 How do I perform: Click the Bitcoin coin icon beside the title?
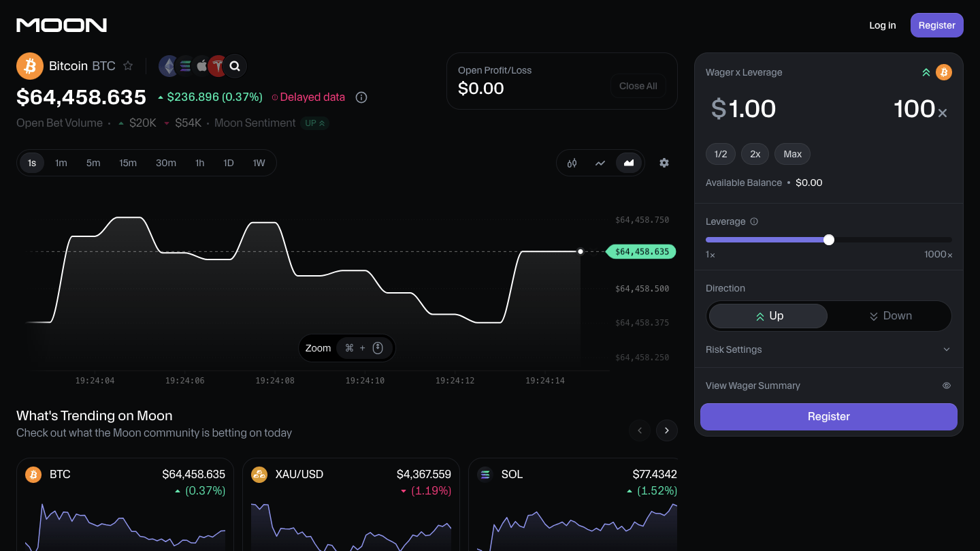click(x=30, y=66)
